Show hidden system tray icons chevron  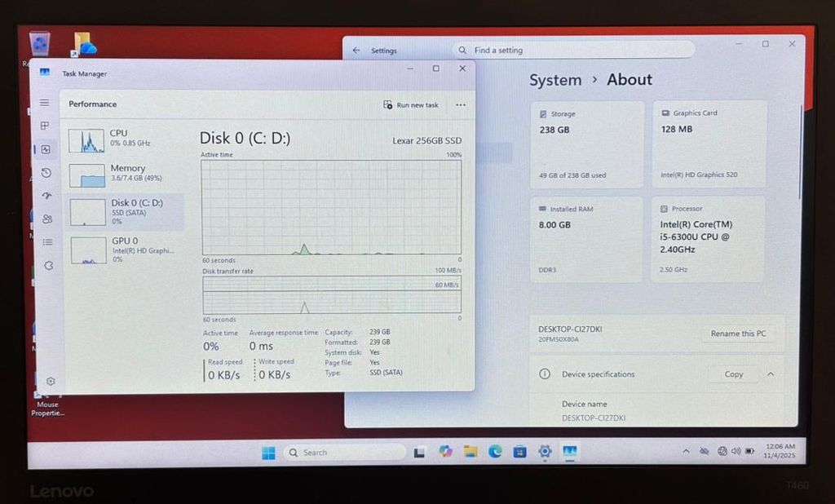685,451
